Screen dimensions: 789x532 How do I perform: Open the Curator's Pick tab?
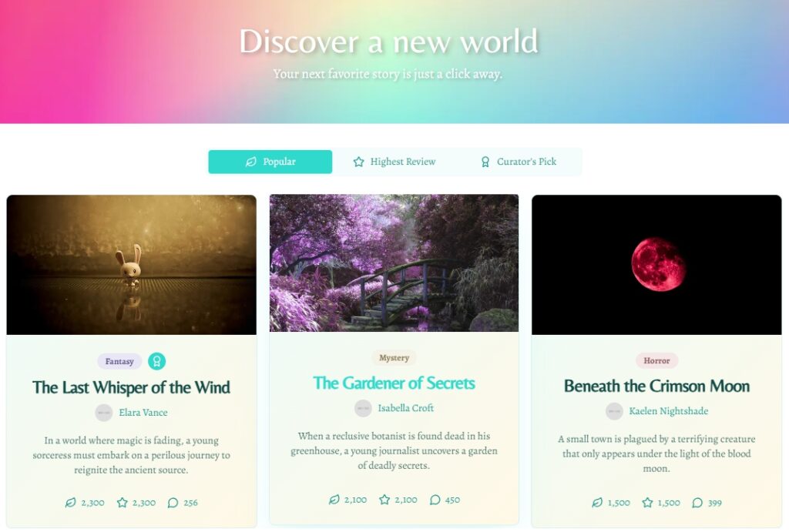(519, 162)
